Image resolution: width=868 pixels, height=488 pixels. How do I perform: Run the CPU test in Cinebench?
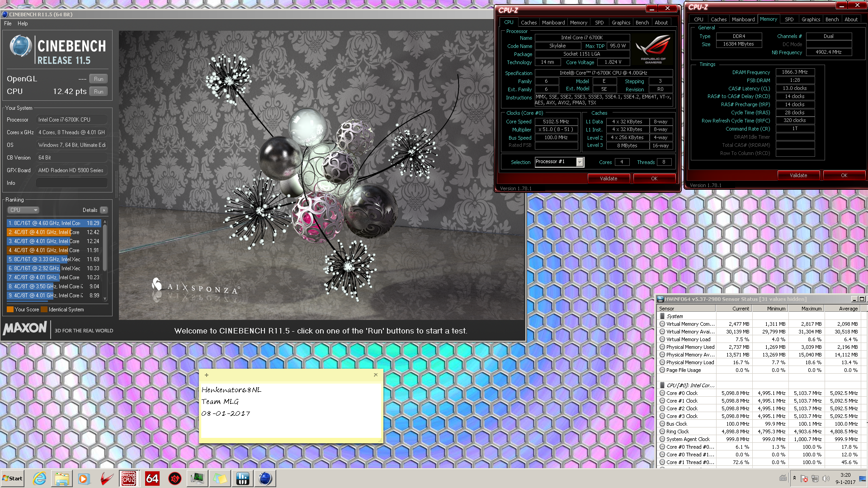pyautogui.click(x=99, y=92)
